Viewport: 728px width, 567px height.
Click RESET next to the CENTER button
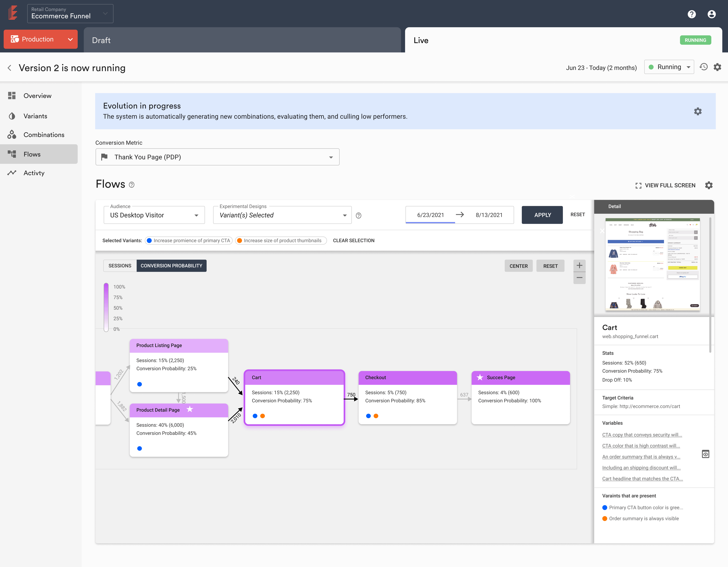point(550,266)
